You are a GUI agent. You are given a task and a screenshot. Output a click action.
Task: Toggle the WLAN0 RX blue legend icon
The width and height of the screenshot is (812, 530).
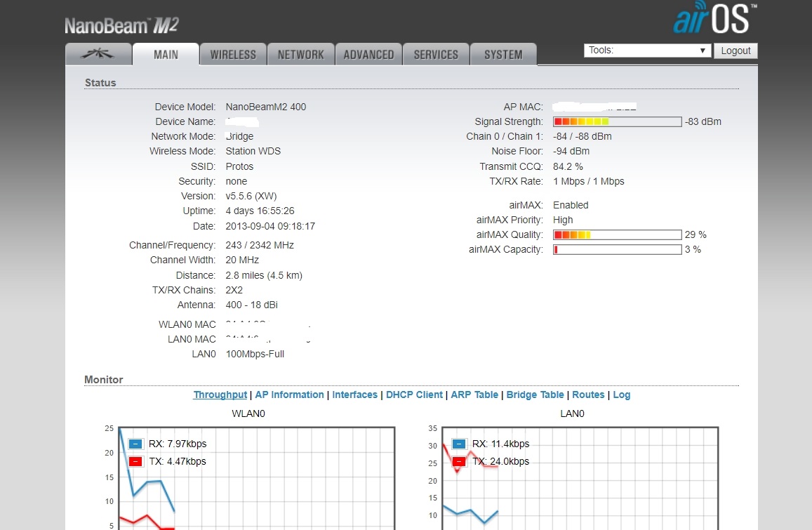point(135,444)
